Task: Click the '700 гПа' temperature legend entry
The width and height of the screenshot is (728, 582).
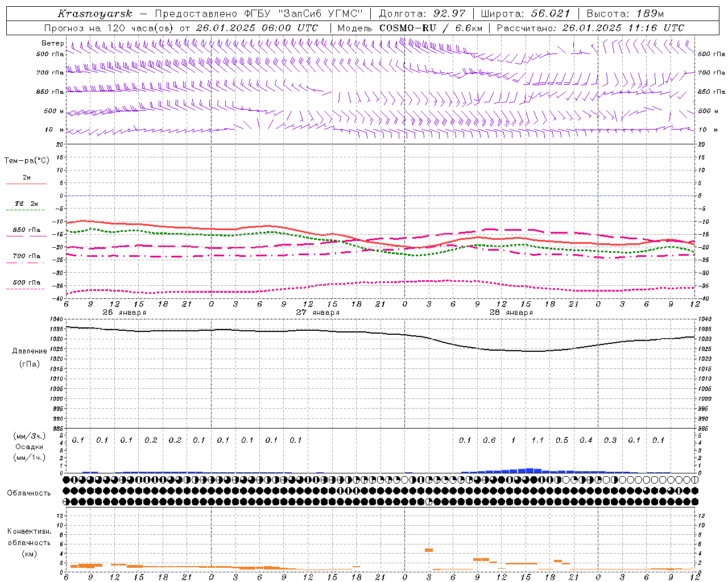Action: click(x=26, y=256)
